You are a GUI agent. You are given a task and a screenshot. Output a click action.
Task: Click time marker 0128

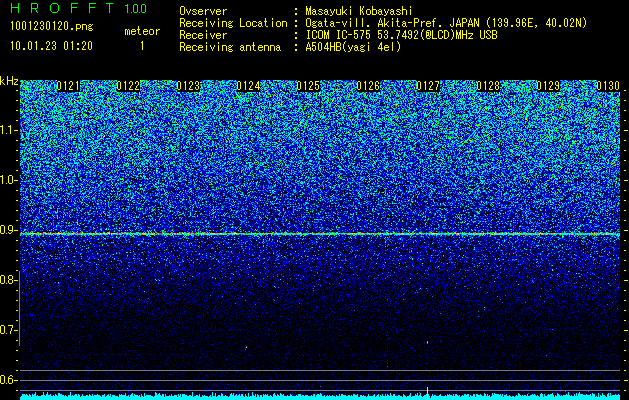pyautogui.click(x=488, y=86)
